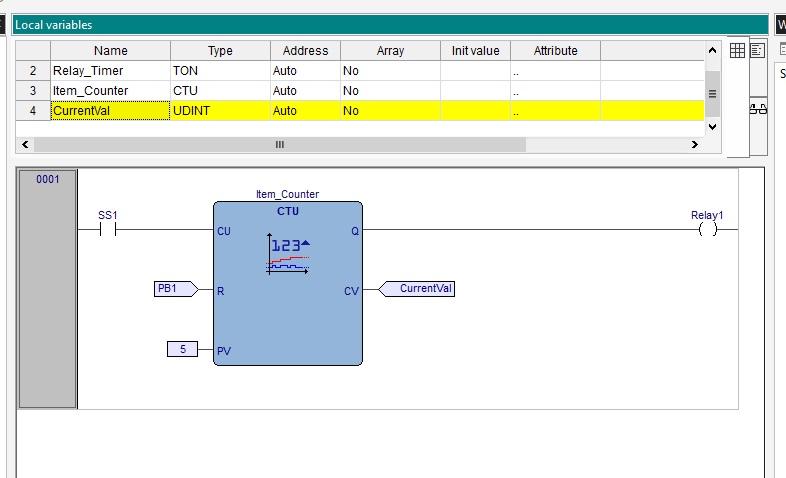The height and width of the screenshot is (478, 786).
Task: Click the Local variables panel title bar
Action: click(x=390, y=25)
